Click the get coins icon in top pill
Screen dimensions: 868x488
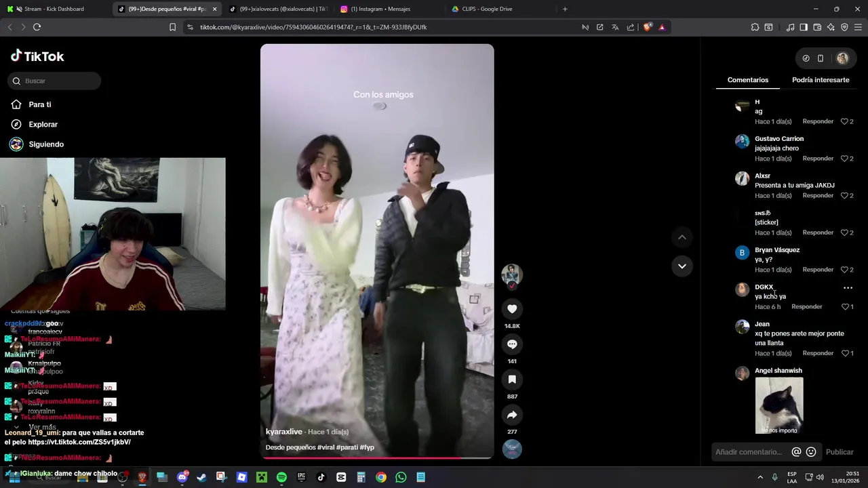click(806, 58)
